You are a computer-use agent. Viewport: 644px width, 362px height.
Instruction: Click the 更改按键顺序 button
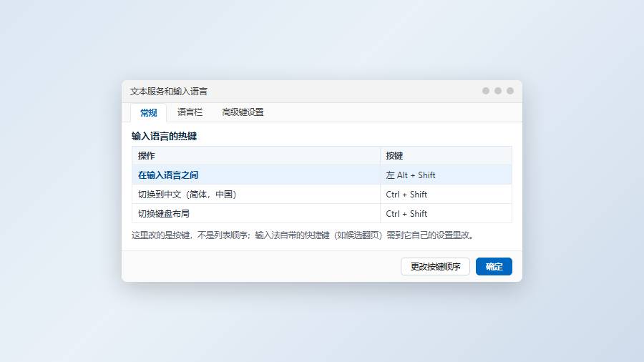(435, 266)
